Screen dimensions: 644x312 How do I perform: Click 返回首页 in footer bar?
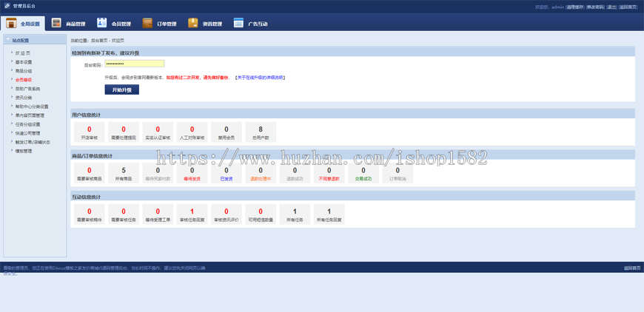click(632, 268)
